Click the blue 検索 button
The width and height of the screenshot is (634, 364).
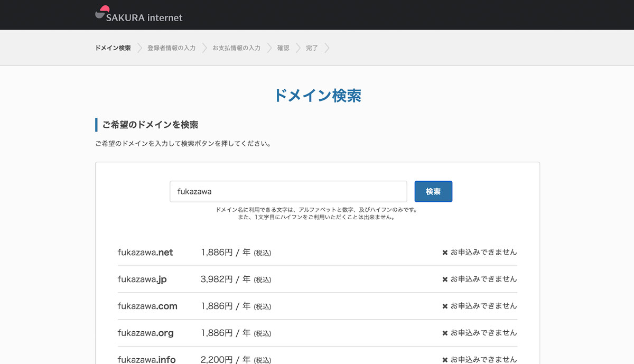[433, 191]
